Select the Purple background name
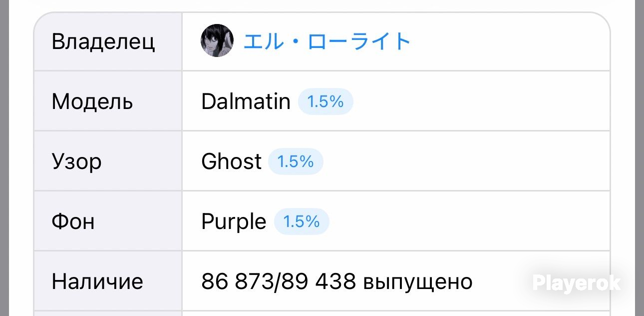This screenshot has width=644, height=316. coord(234,221)
